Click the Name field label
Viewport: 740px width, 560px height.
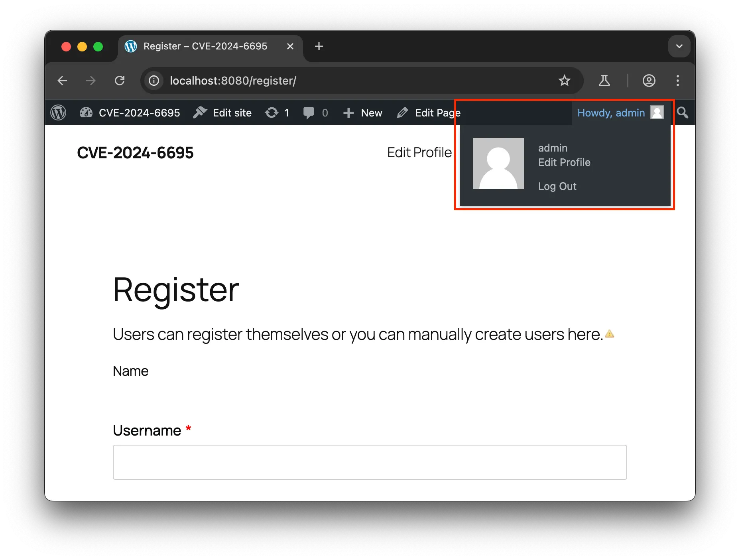[x=131, y=371]
